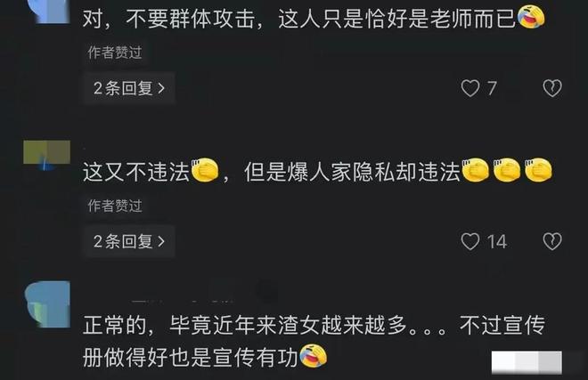The image size is (588, 380).
Task: Tap the middle facepalm emoji after 却违法
Action: [507, 171]
